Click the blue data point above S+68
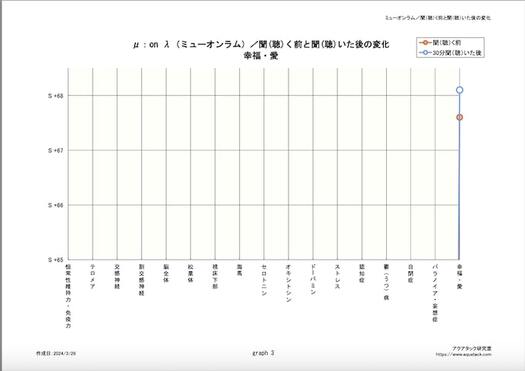 coord(459,90)
